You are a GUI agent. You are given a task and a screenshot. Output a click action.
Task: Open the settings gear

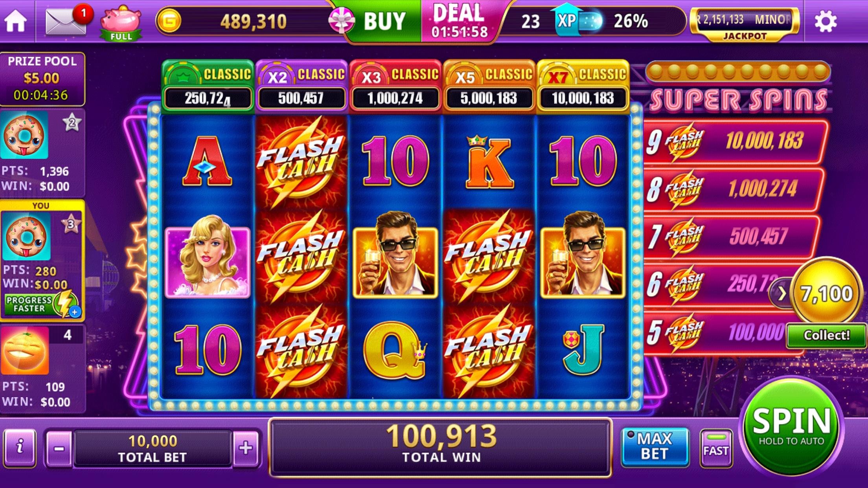825,21
